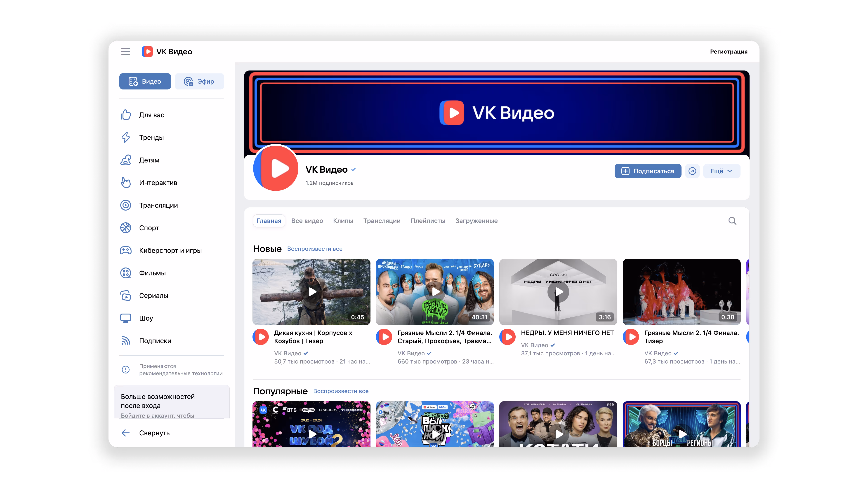The image size is (868, 488).
Task: Switch to Видео mode
Action: (x=145, y=81)
